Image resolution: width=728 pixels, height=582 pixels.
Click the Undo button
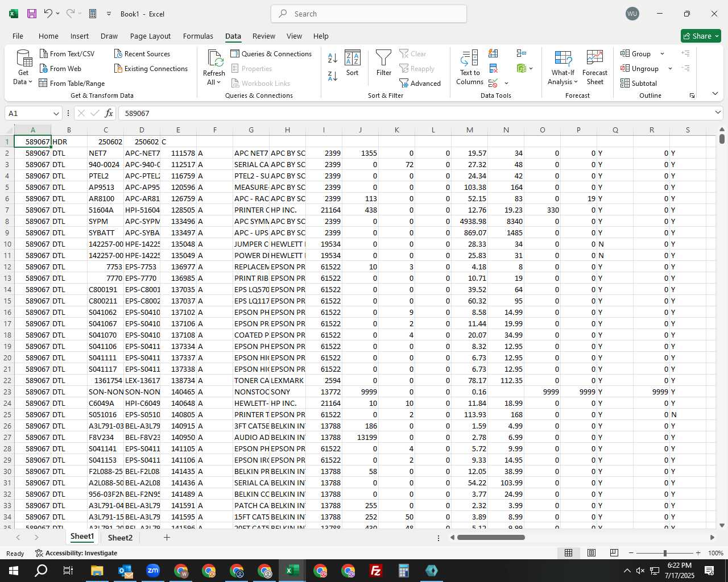point(48,14)
